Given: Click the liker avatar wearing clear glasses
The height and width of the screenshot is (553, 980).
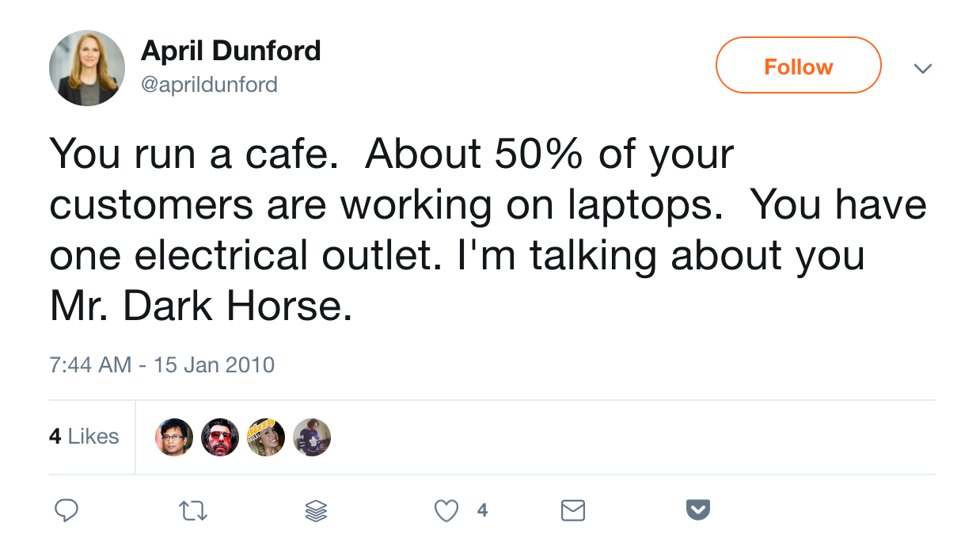Looking at the screenshot, I should coord(174,437).
